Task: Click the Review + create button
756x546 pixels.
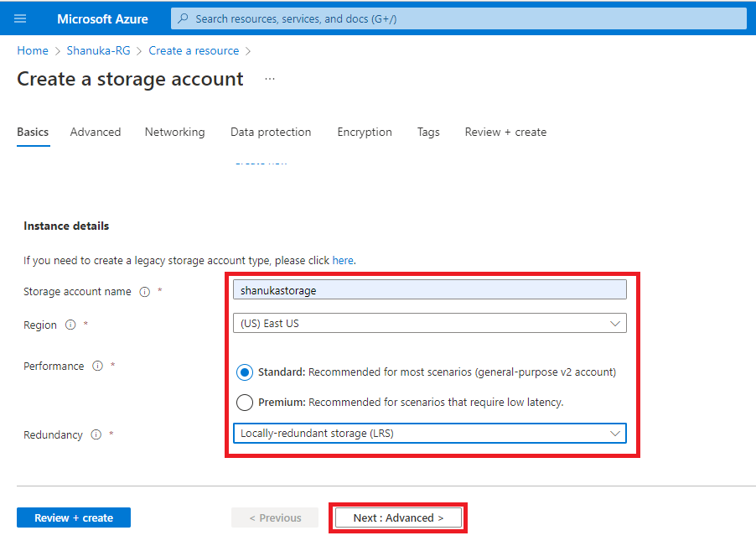Action: pos(74,518)
